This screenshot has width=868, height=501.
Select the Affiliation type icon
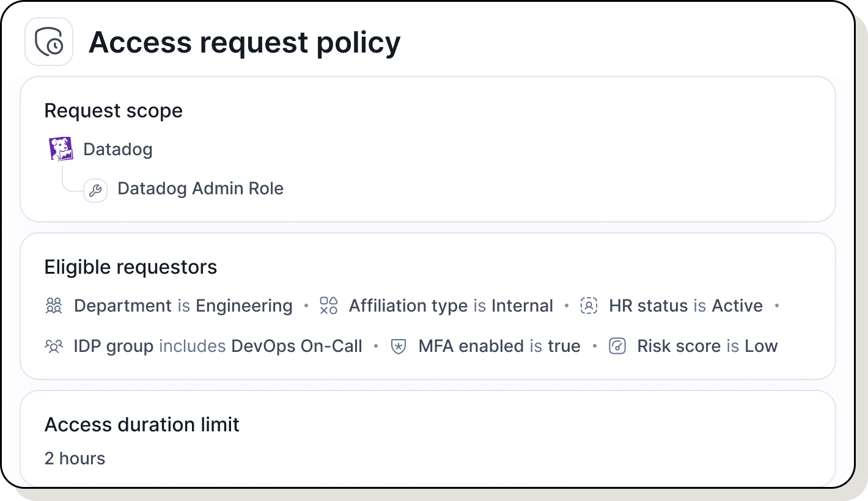pos(328,305)
